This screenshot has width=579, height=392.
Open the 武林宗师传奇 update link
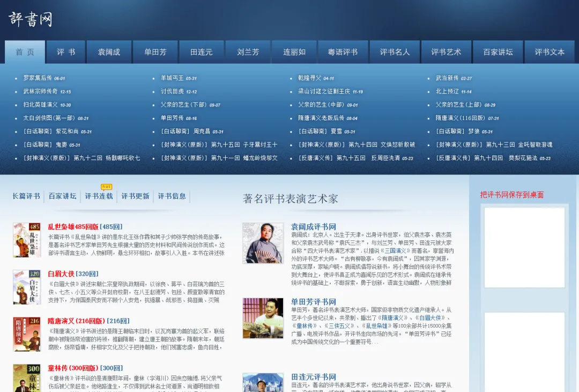41,91
